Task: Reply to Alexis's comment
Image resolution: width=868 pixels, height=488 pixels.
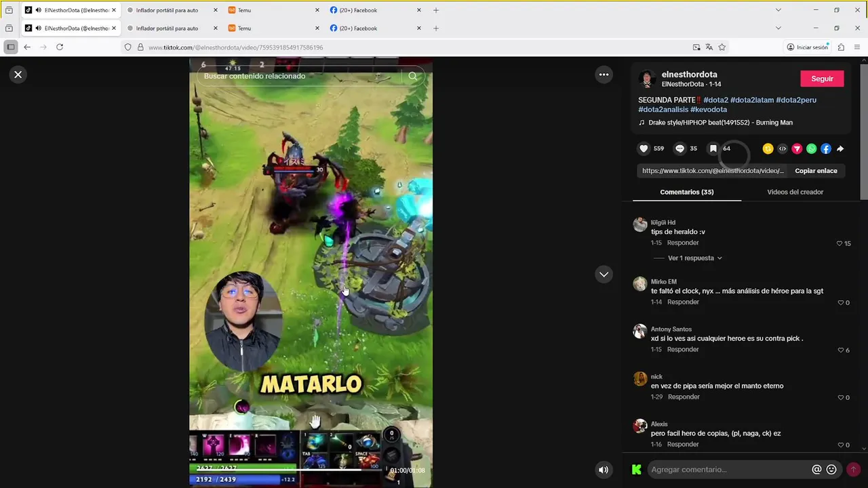Action: tap(683, 445)
